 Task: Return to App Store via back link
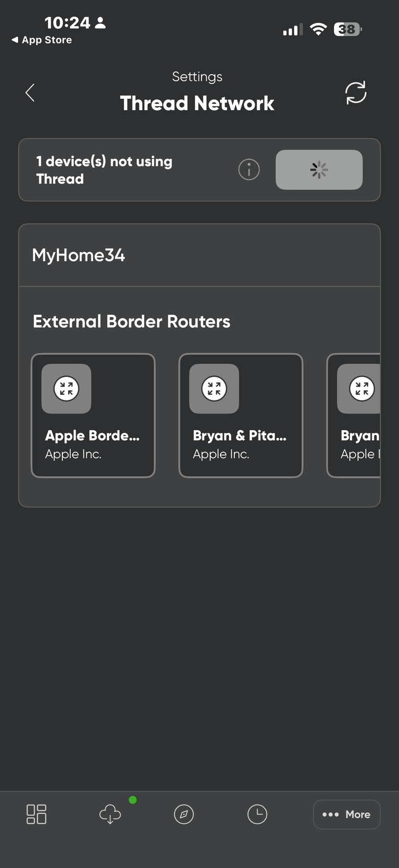[x=42, y=40]
